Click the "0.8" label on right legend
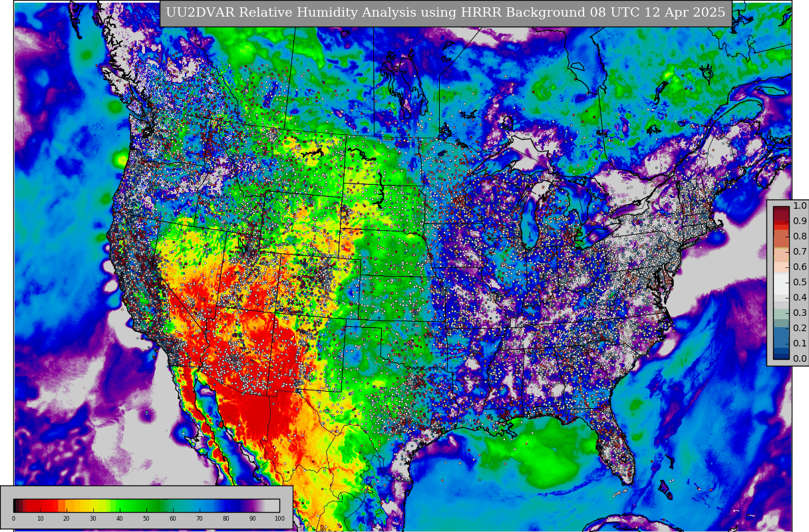Screen dimensions: 809x532 tap(799, 237)
